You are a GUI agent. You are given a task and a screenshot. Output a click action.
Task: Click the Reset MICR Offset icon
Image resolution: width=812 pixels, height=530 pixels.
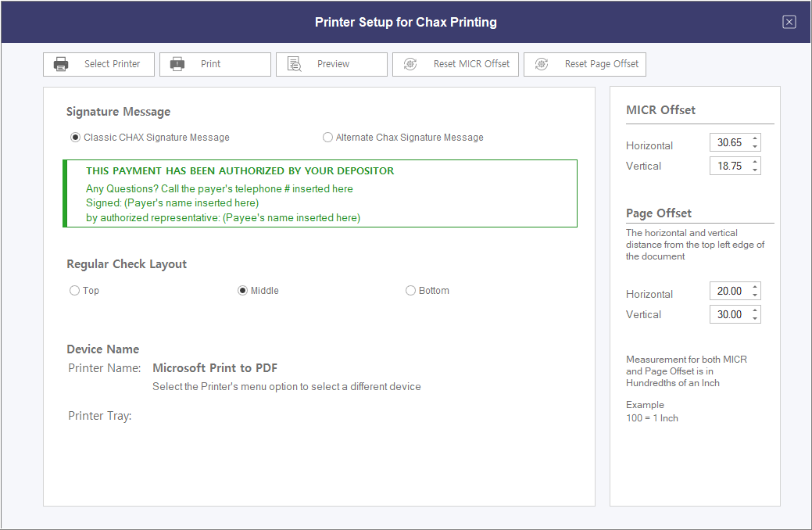410,64
